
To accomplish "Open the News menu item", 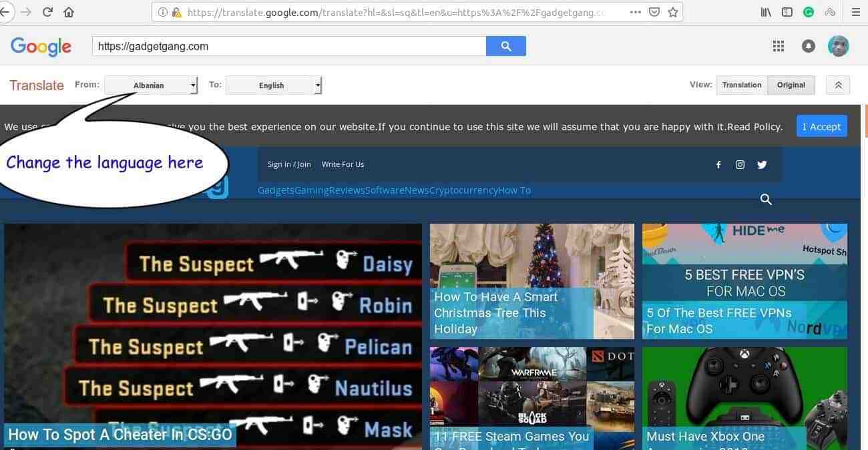I will pyautogui.click(x=417, y=190).
